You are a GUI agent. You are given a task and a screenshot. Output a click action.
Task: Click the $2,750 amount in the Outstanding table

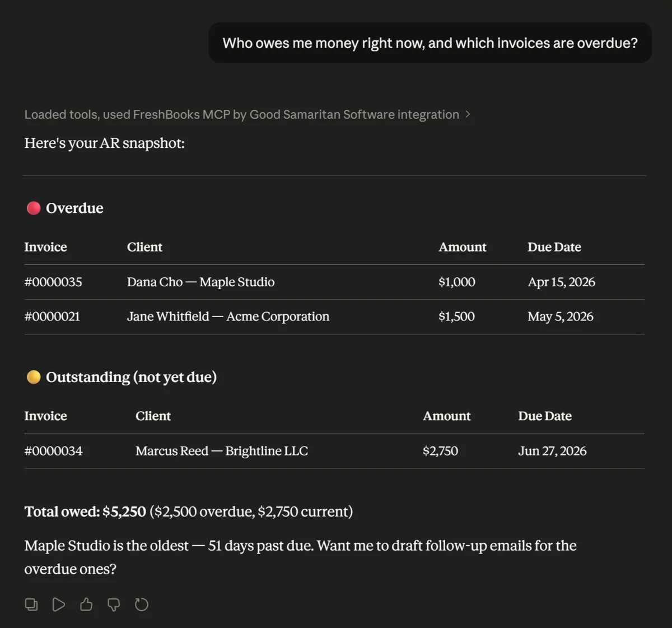(440, 451)
